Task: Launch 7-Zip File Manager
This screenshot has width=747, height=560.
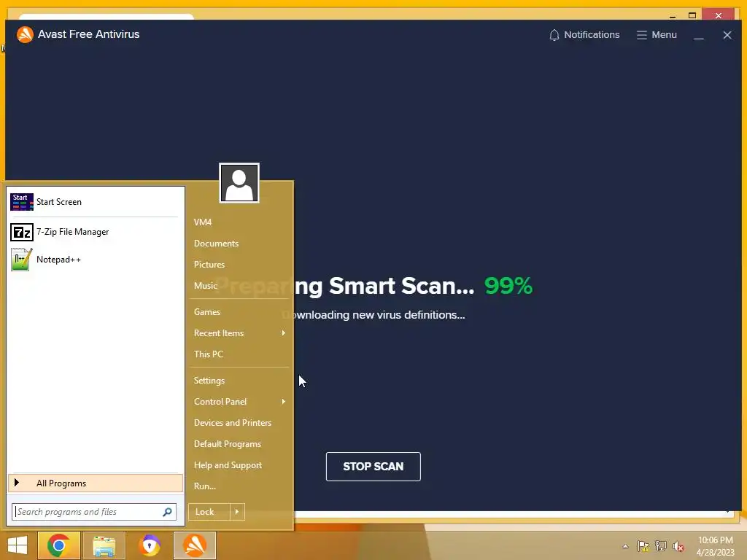Action: tap(96, 232)
